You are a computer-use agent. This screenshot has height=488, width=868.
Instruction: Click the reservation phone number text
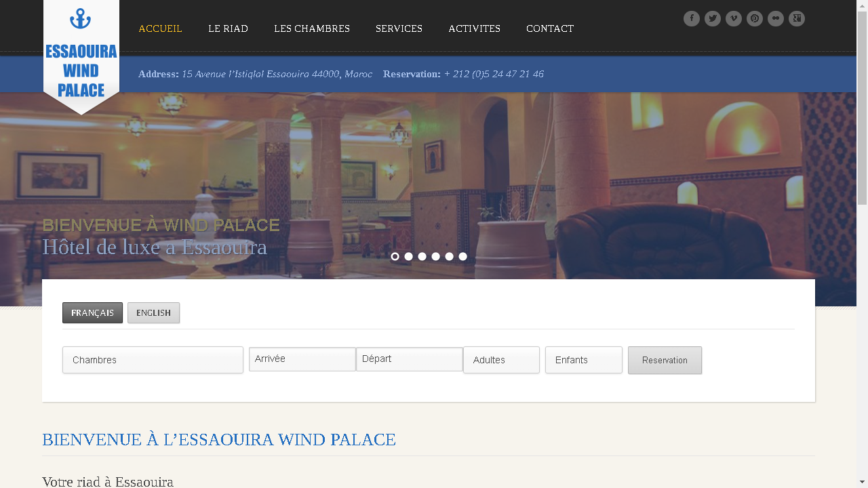[494, 74]
